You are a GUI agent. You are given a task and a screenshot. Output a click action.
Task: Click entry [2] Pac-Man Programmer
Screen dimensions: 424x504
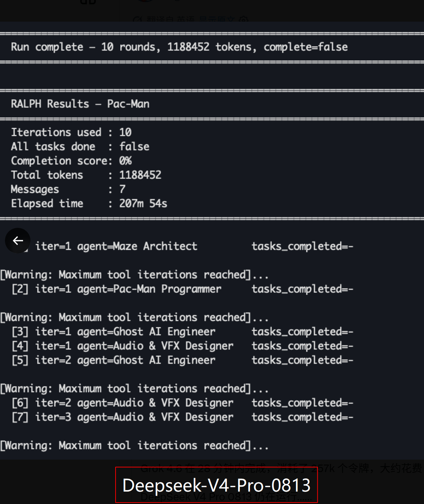tap(183, 289)
